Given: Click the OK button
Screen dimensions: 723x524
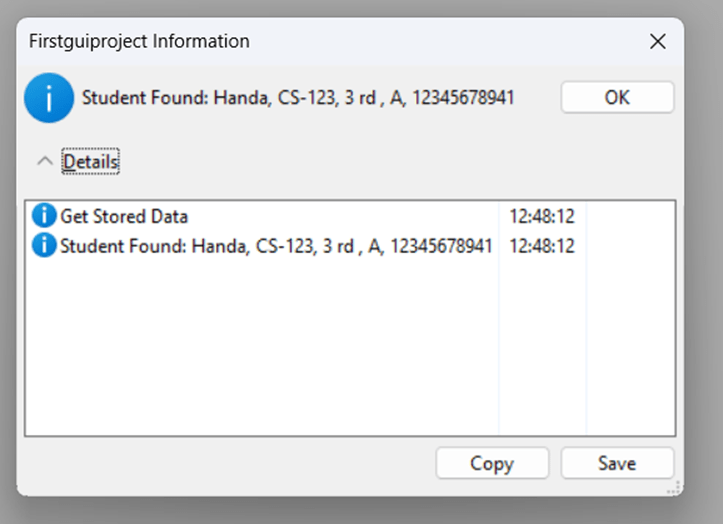Looking at the screenshot, I should coord(617,97).
